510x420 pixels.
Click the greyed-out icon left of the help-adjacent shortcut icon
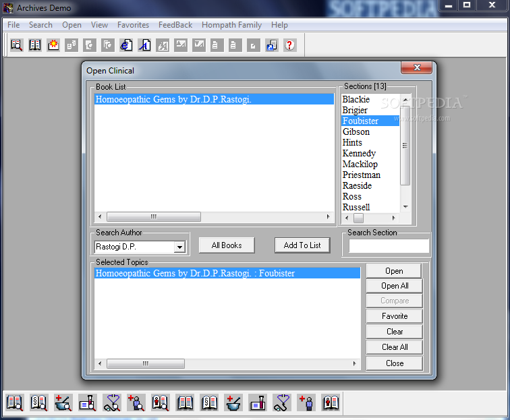[x=254, y=45]
